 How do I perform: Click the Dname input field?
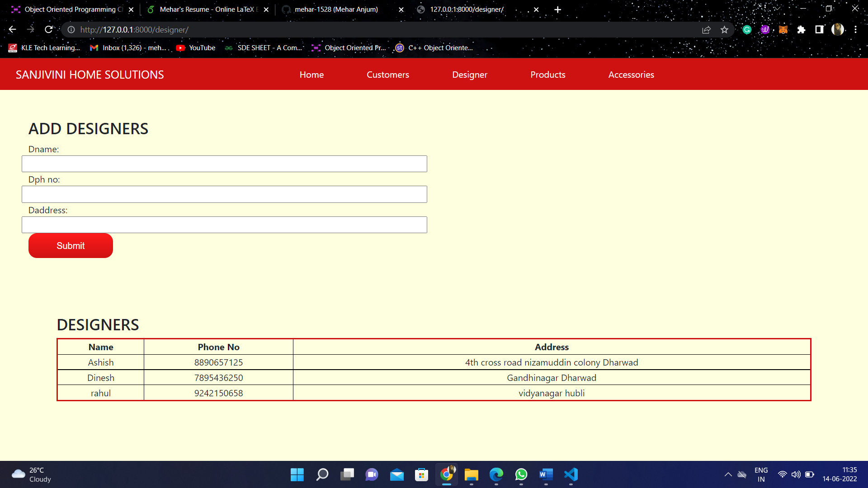pyautogui.click(x=224, y=164)
